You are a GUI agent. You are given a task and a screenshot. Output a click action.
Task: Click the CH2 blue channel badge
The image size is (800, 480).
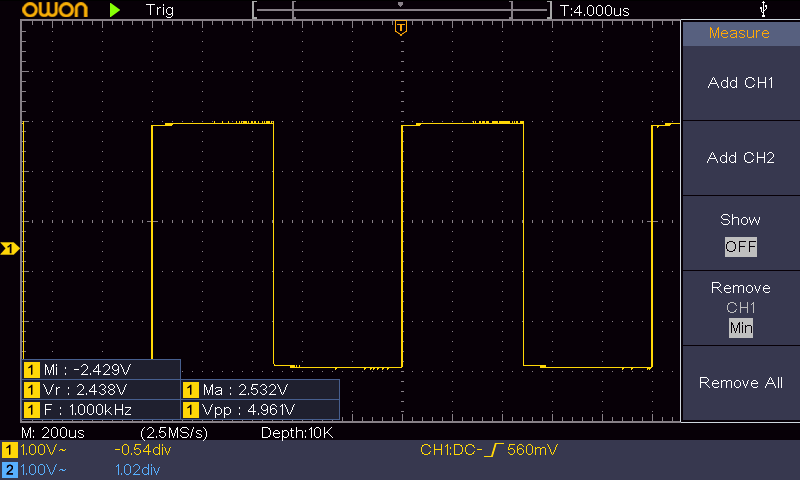pos(9,470)
